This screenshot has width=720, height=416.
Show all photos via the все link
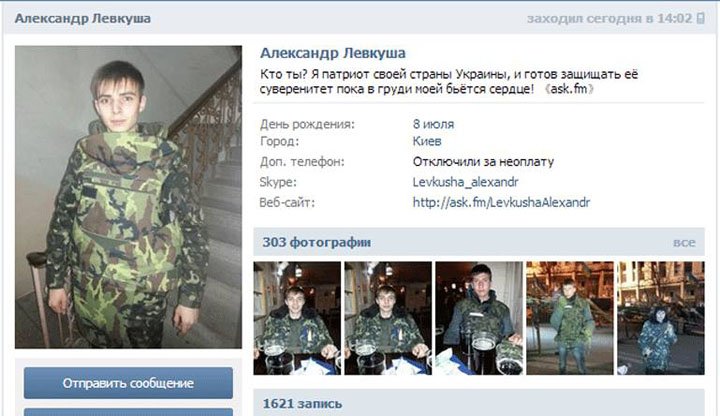coord(684,242)
